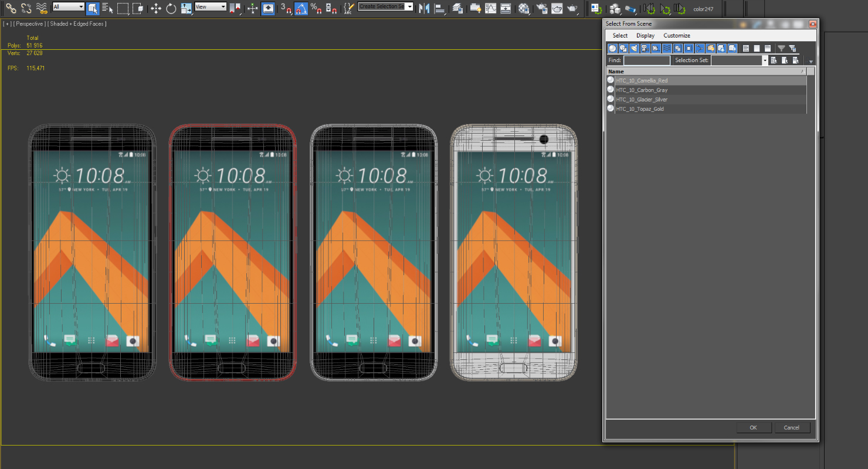
Task: Select HTC_10_Glacier_Silver in the list
Action: click(706, 99)
